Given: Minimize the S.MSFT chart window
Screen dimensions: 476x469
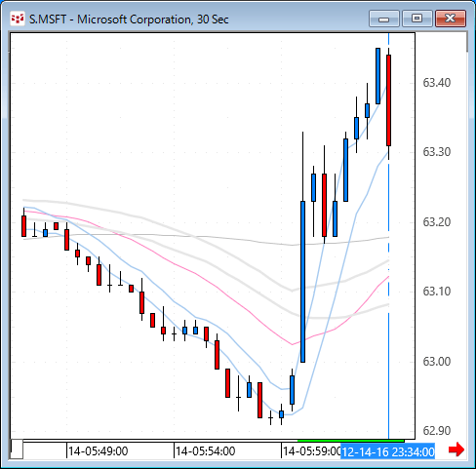Looking at the screenshot, I should 384,19.
